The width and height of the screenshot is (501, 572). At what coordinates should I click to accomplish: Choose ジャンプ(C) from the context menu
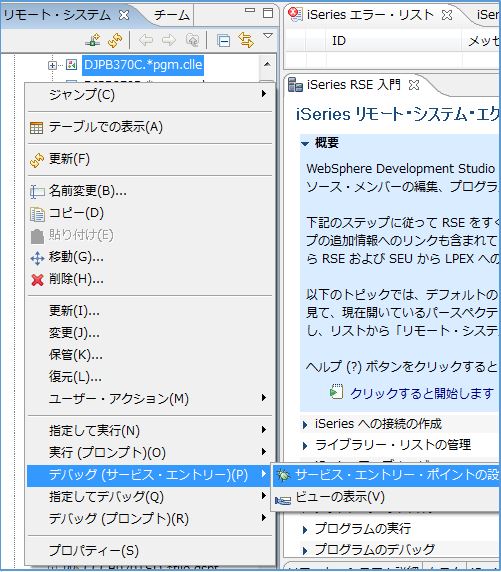tap(150, 95)
